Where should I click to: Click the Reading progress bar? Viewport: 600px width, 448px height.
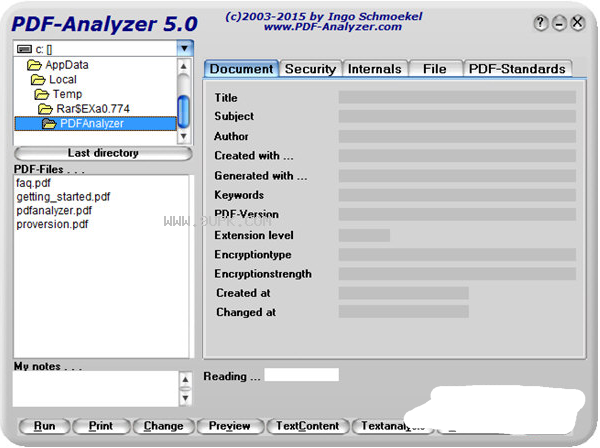[x=302, y=375]
